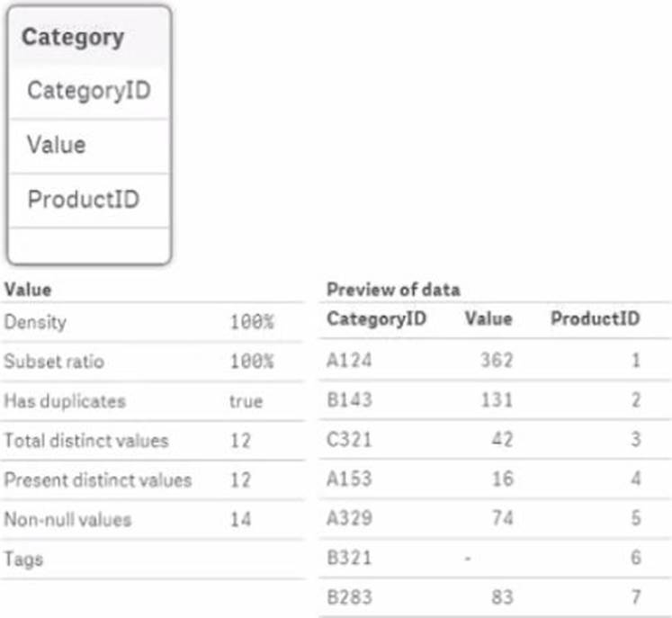Click the Present distinct values label
The height and width of the screenshot is (618, 672).
tap(97, 479)
